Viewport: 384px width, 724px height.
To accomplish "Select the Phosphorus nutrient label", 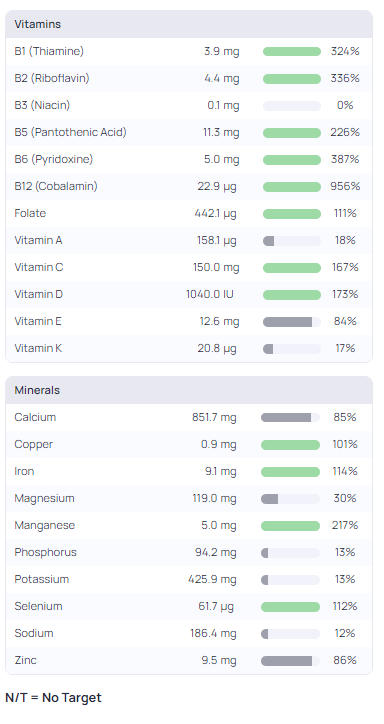I will pos(45,552).
